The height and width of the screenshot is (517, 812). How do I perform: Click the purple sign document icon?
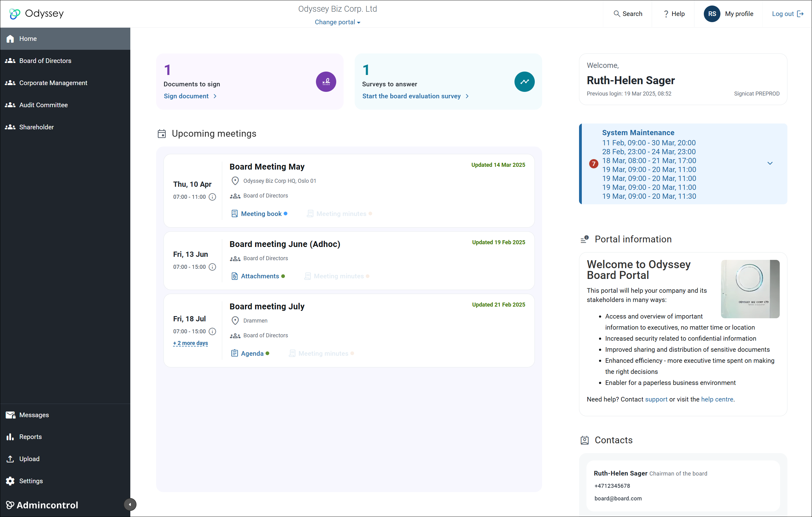coord(326,82)
